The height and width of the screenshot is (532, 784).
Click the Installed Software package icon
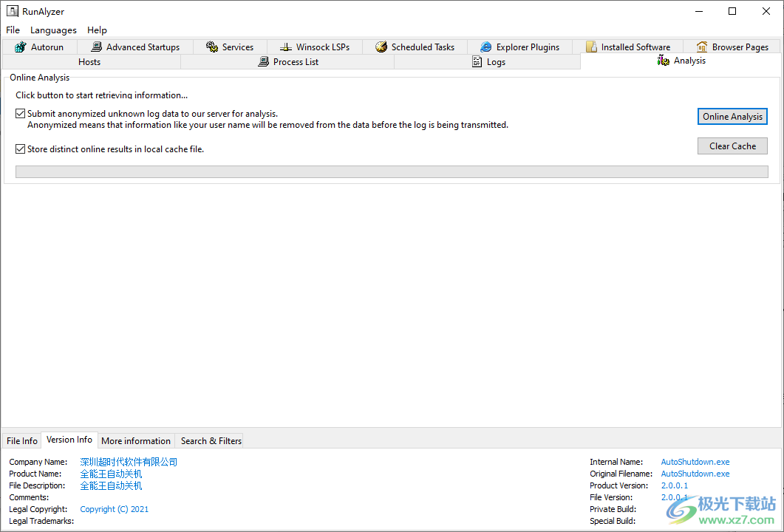click(x=591, y=47)
